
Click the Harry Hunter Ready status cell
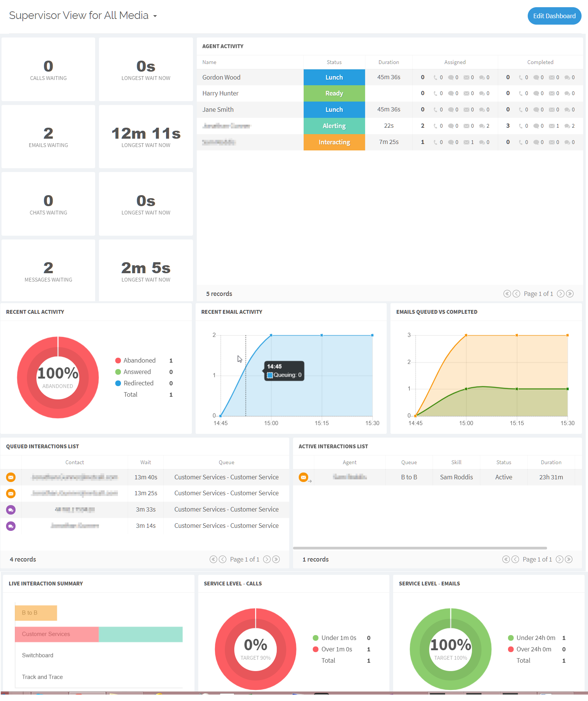point(334,93)
